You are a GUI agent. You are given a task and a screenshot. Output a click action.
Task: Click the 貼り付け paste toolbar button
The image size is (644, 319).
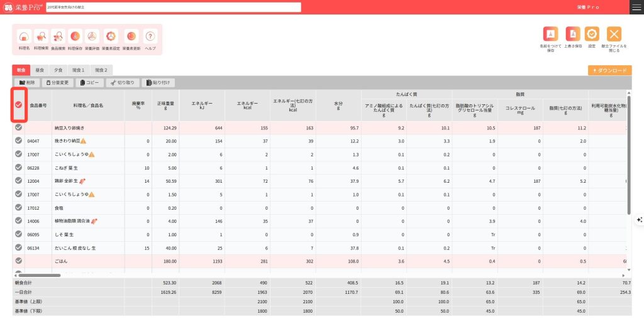click(x=158, y=83)
